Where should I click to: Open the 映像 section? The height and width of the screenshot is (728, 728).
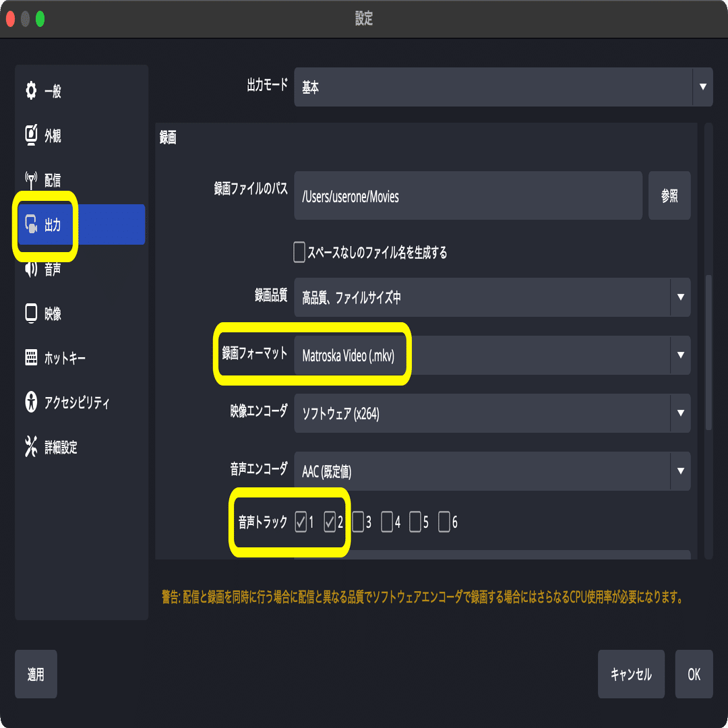(x=53, y=314)
